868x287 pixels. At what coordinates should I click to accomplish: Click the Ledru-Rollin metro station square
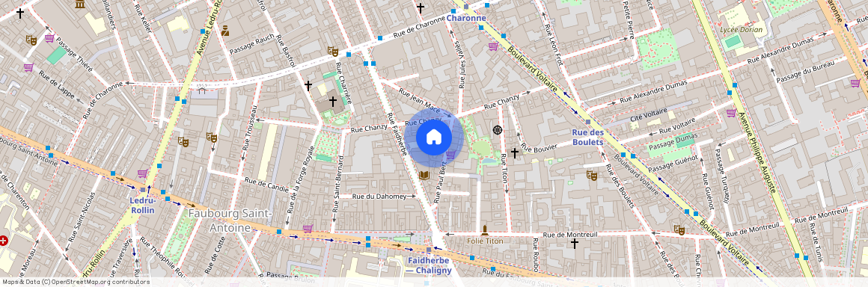pos(143,190)
